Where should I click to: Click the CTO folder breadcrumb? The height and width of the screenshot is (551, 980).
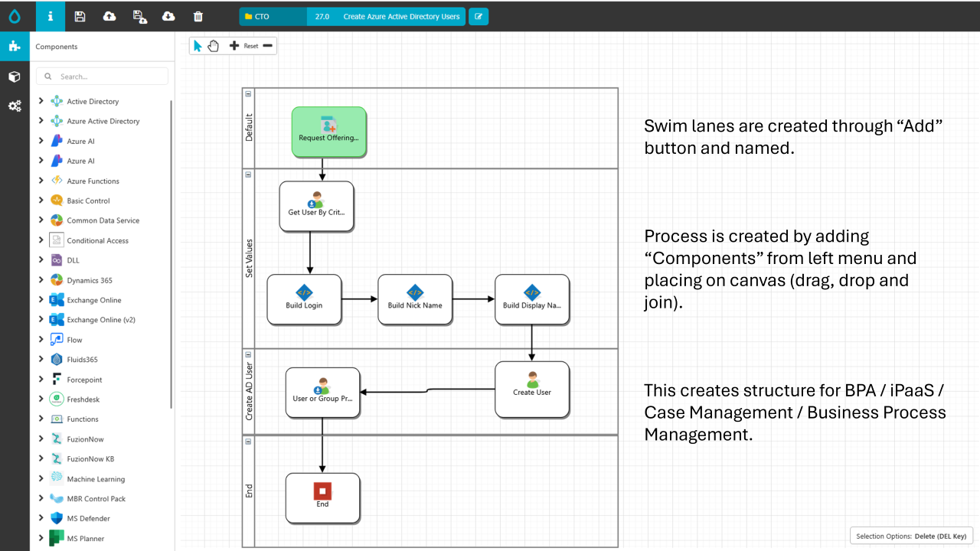(273, 16)
